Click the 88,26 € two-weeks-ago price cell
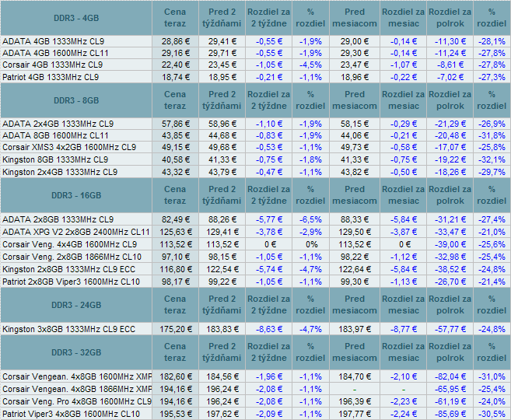This screenshot has width=511, height=420. click(x=222, y=219)
